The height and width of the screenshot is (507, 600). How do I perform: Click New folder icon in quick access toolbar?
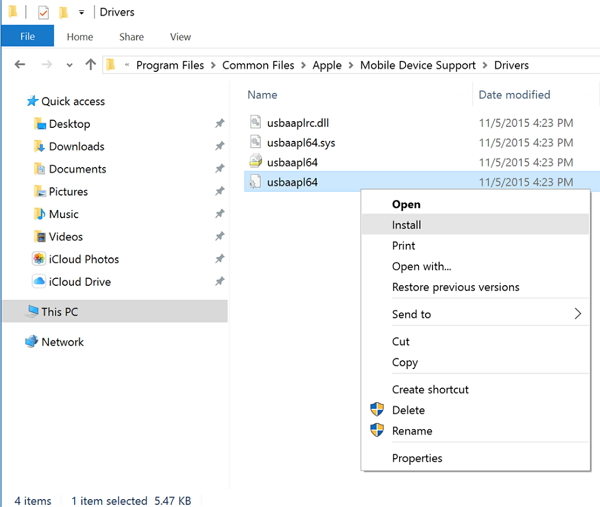pyautogui.click(x=63, y=13)
